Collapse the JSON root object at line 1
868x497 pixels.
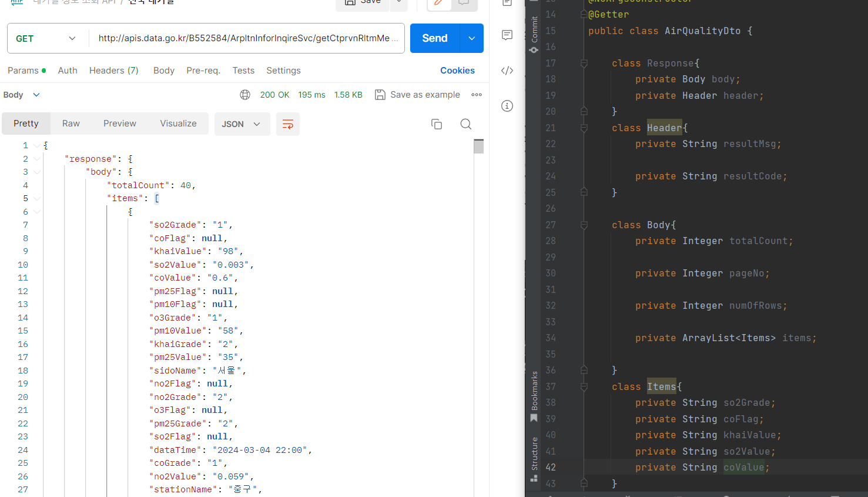coord(37,145)
